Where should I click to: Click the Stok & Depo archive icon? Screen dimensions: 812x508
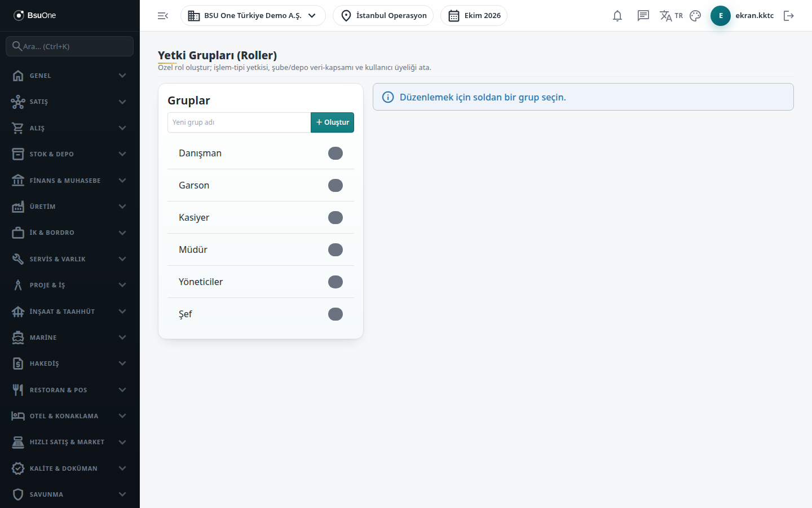coord(18,154)
